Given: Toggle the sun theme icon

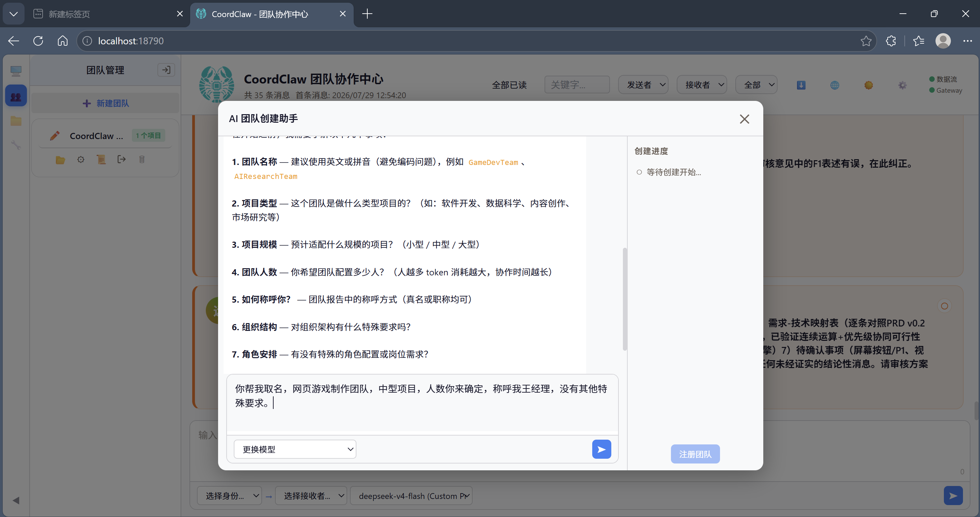Looking at the screenshot, I should pos(869,85).
